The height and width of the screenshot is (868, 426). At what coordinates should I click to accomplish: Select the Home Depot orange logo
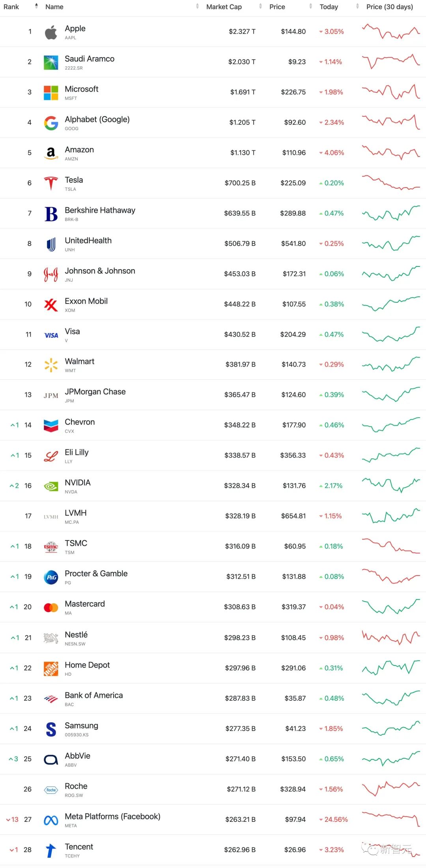pos(51,669)
